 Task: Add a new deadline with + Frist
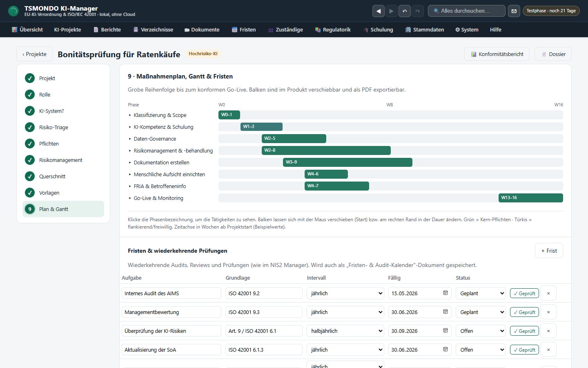coord(549,251)
